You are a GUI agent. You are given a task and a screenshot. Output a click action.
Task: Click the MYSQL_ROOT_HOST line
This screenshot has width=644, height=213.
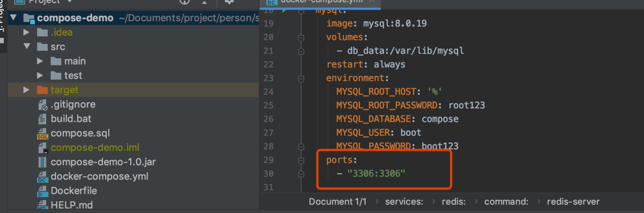point(389,92)
